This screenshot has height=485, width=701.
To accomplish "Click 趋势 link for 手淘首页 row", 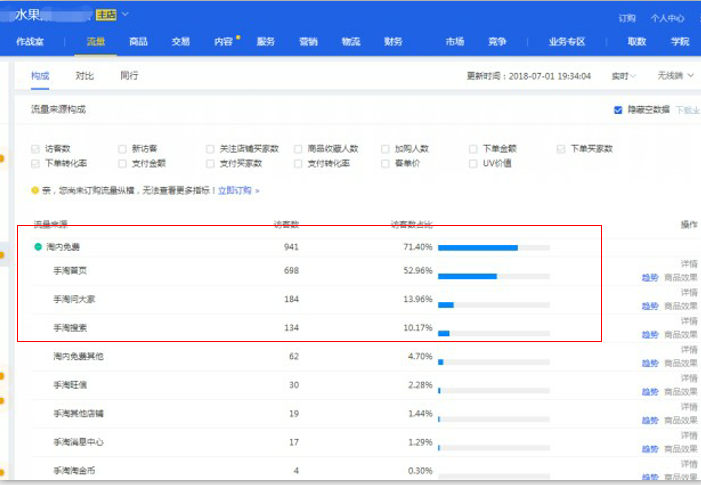I will pos(650,278).
